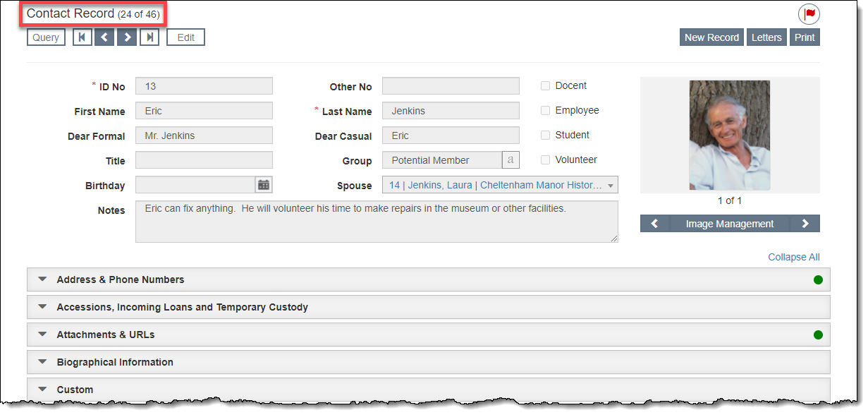
Task: Click the red flag icon
Action: 809,14
